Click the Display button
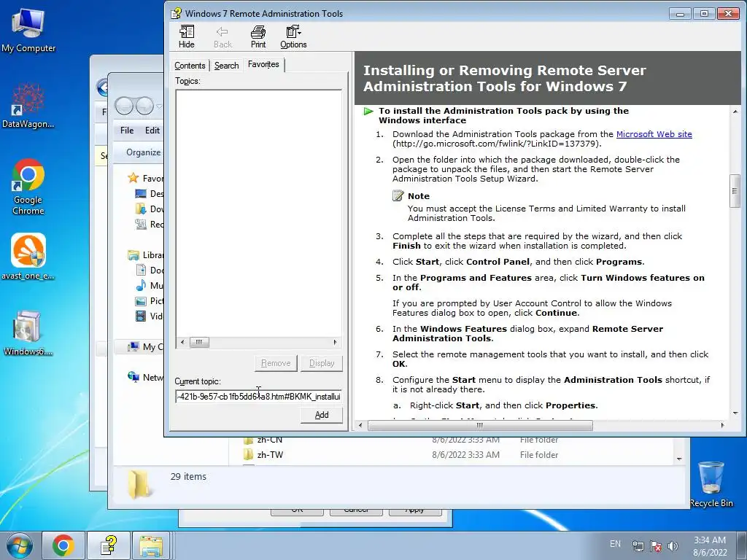Screen dimensions: 747x560 coord(322,363)
